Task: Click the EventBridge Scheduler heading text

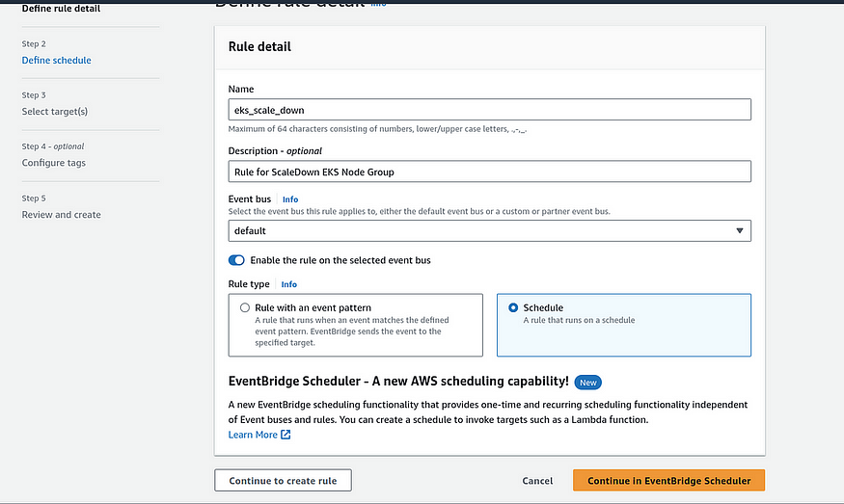Action: click(398, 382)
